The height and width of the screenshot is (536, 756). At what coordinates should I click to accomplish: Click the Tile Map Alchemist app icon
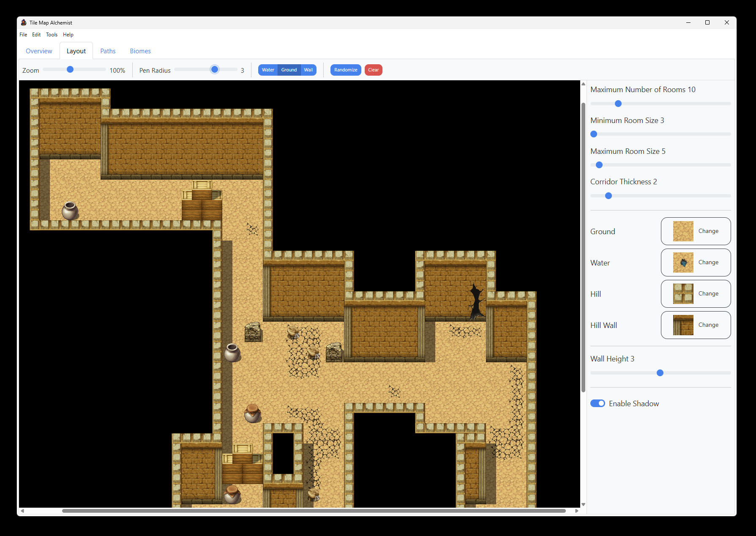24,23
